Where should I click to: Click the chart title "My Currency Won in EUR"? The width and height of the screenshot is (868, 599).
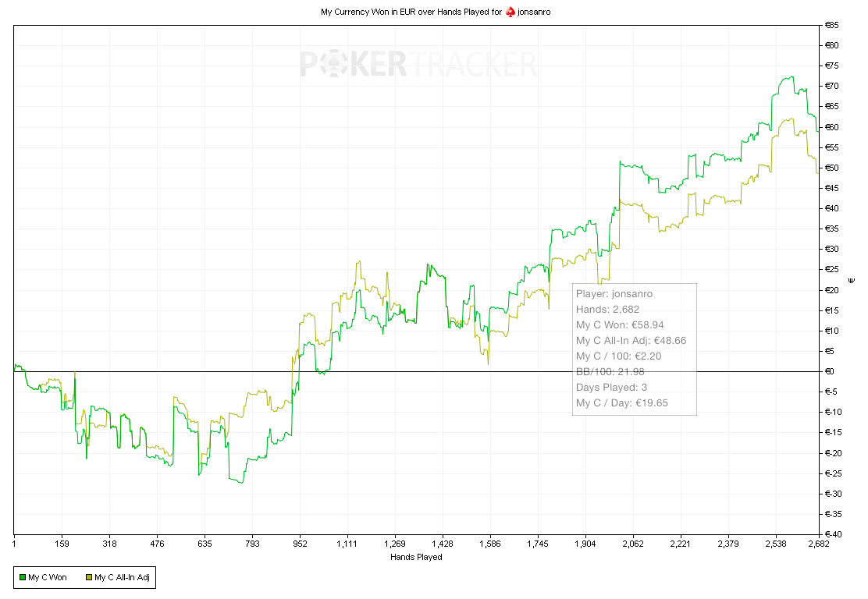click(x=367, y=12)
